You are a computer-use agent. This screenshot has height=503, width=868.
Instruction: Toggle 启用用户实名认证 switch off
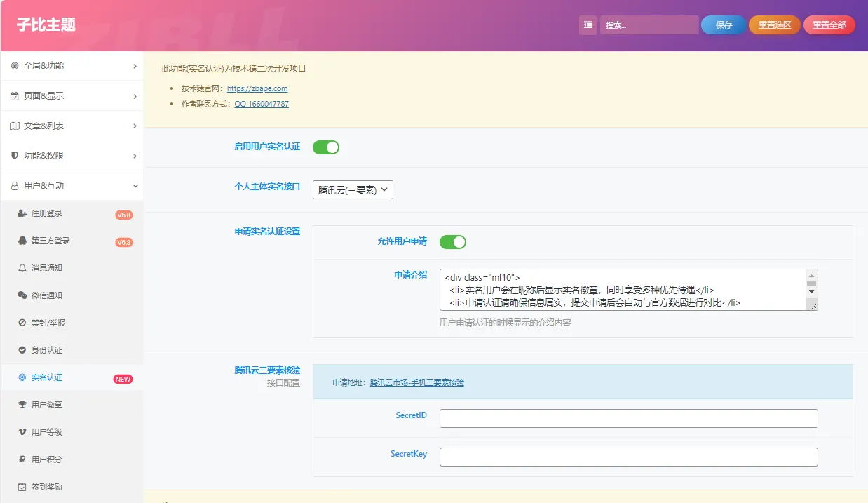tap(326, 147)
